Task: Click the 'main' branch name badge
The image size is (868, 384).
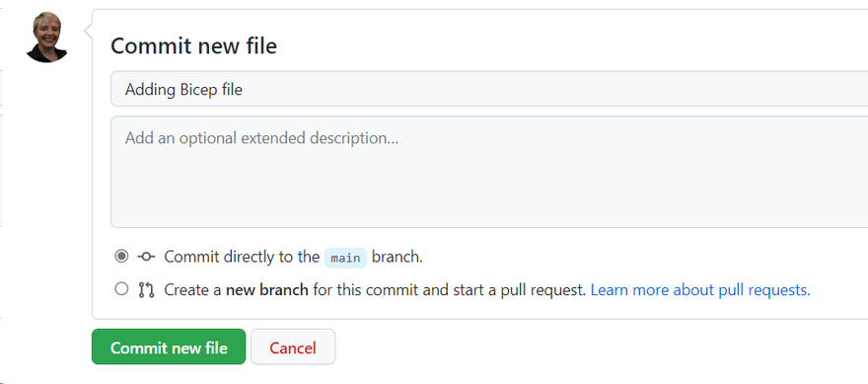Action: coord(345,258)
